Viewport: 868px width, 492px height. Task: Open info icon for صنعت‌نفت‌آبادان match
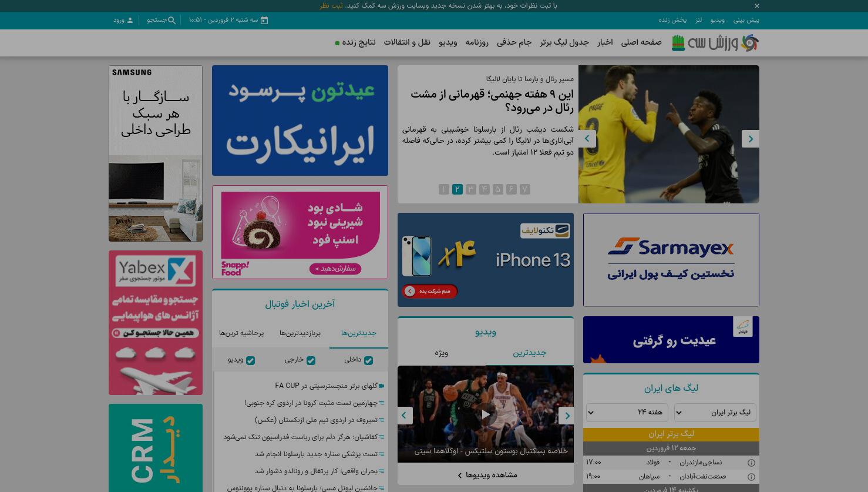point(751,477)
